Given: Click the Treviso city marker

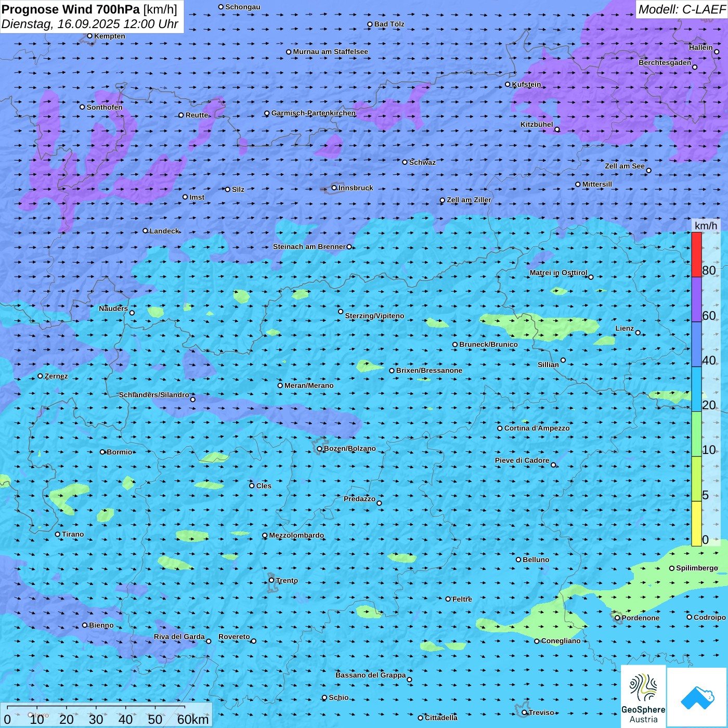Looking at the screenshot, I should point(525,712).
